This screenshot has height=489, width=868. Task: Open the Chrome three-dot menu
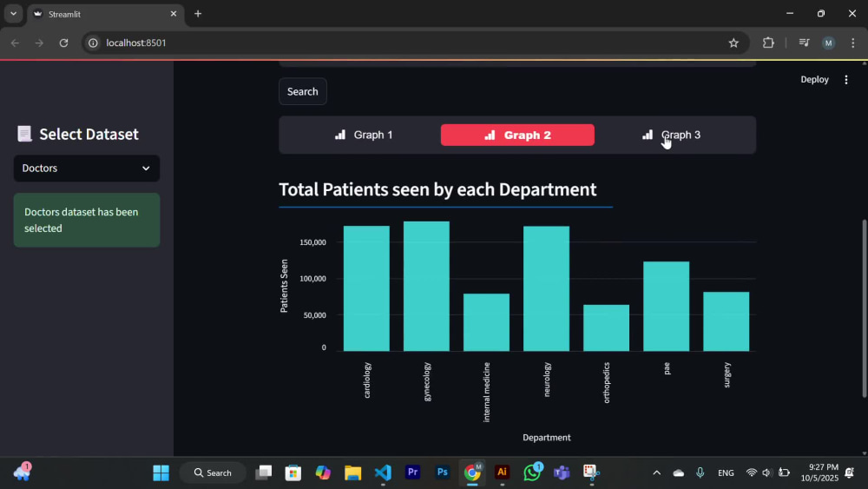pyautogui.click(x=852, y=43)
